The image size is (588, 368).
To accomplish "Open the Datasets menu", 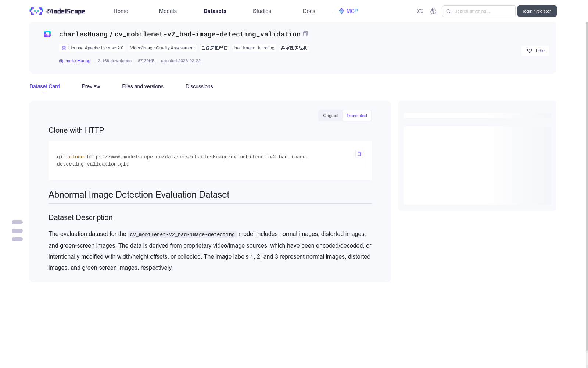I will [215, 11].
